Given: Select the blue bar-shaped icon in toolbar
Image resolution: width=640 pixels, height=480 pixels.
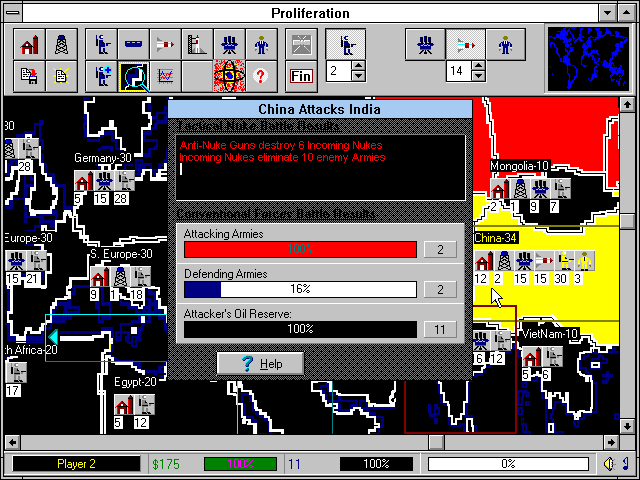Looking at the screenshot, I should (133, 44).
